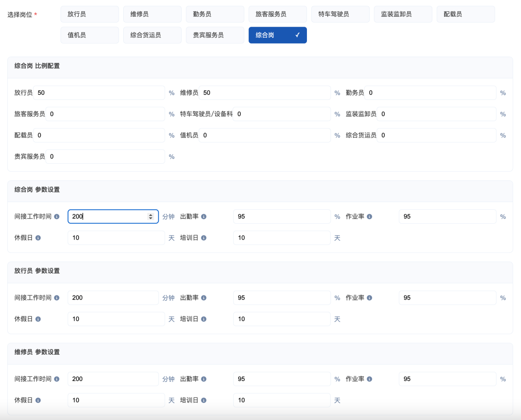This screenshot has width=521, height=420.
Task: Click the 综合货运员 ratio input field
Action: 436,135
